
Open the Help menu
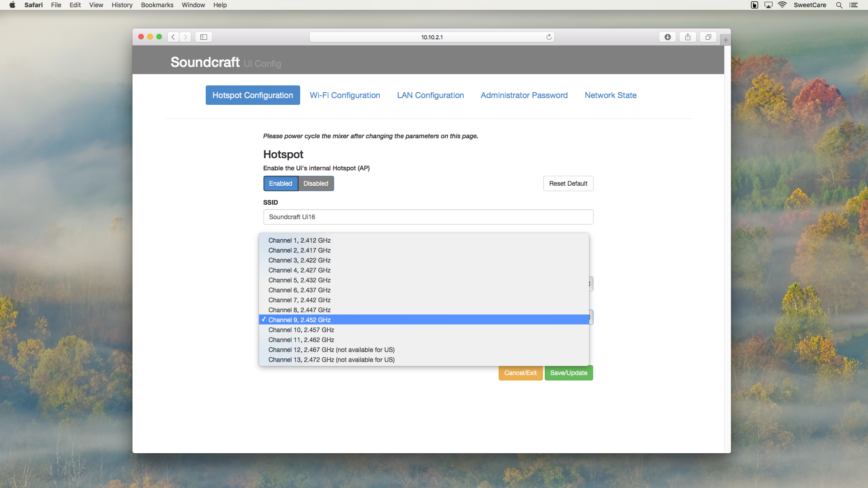pyautogui.click(x=220, y=5)
